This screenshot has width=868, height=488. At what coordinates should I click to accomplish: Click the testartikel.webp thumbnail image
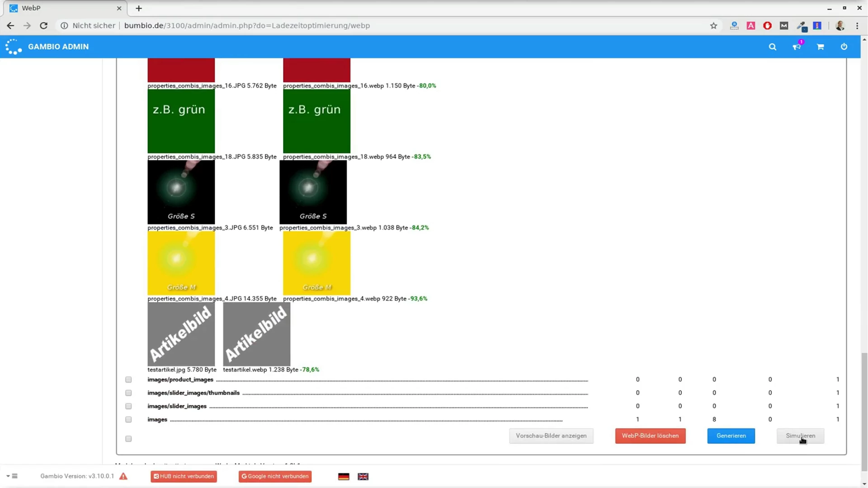coord(256,334)
